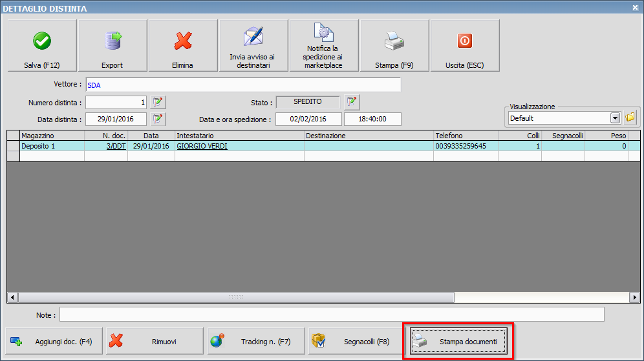
Task: Notify shipment to marketplace
Action: [x=324, y=46]
